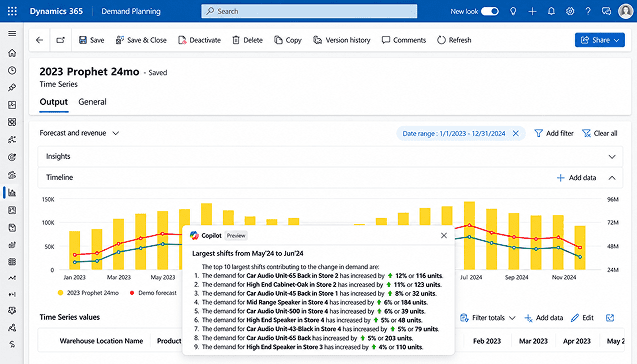Click the back arrow button
This screenshot has height=364, width=637.
click(x=39, y=40)
